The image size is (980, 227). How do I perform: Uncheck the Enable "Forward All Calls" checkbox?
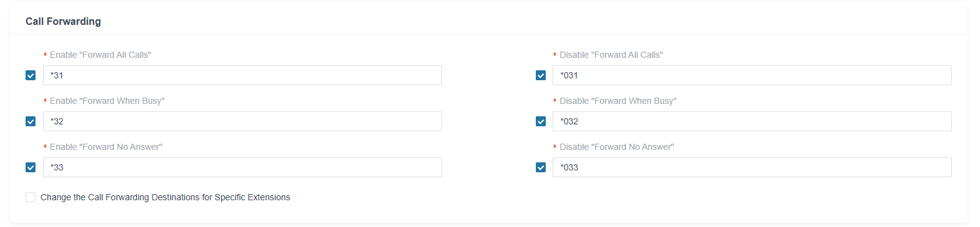click(x=31, y=75)
